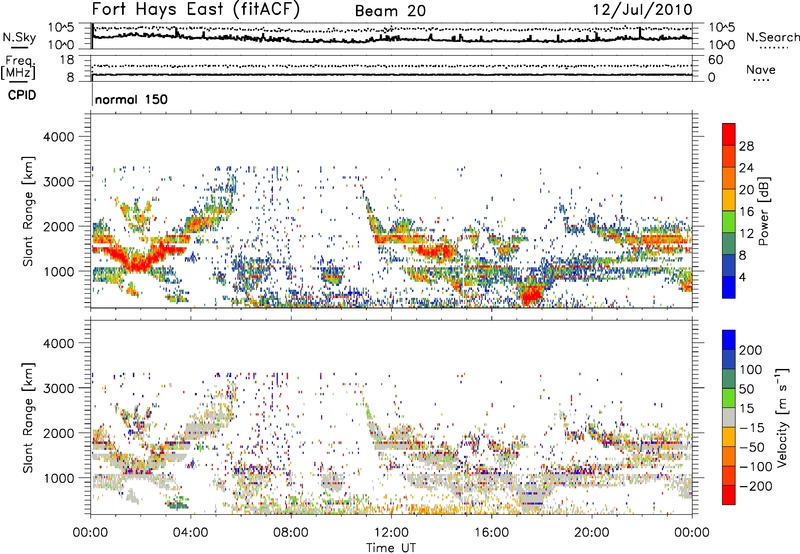The height and width of the screenshot is (554, 800).
Task: Click the left '10^5' noise axis label
Action: (61, 28)
